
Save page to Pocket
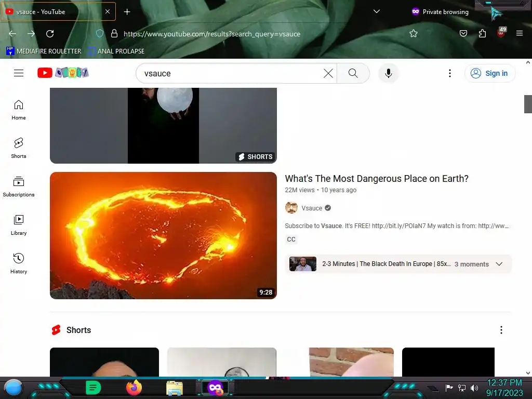tap(463, 33)
